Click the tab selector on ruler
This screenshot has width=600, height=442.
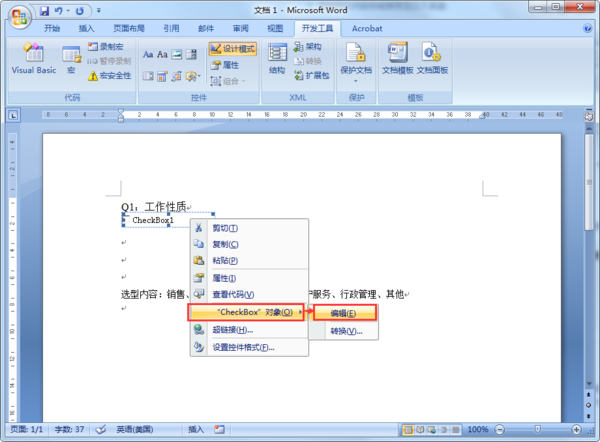(x=13, y=115)
